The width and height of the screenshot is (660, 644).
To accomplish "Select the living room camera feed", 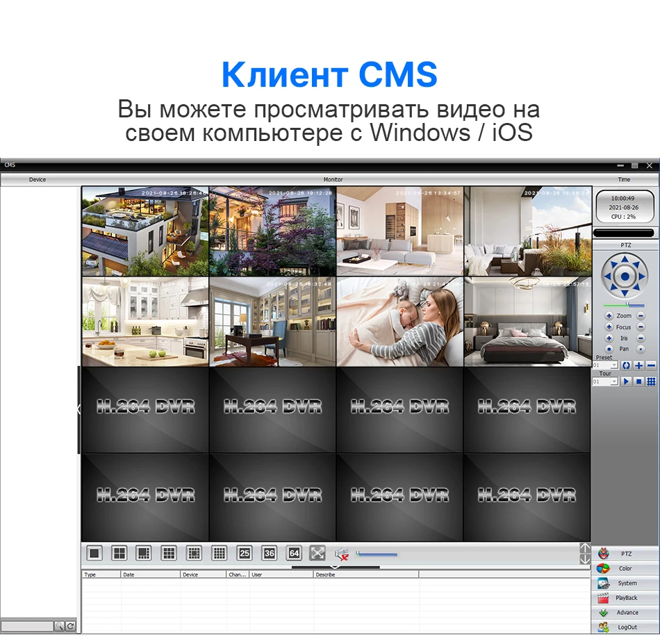I will click(400, 231).
